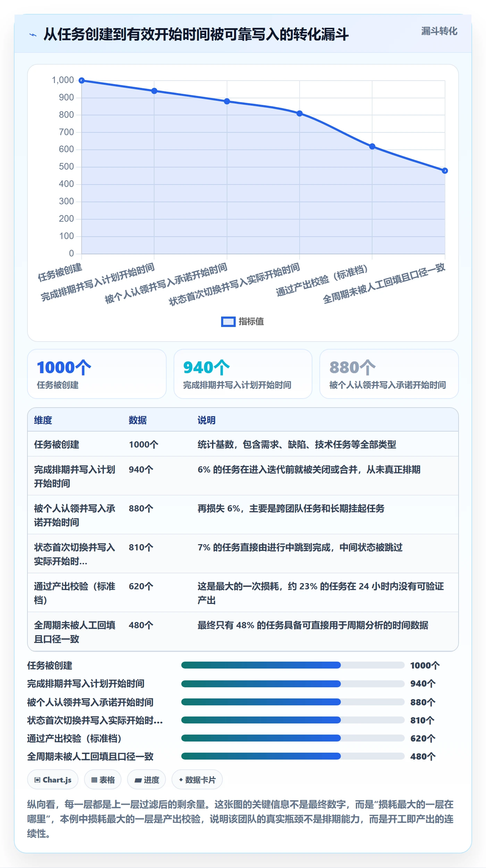Select the chart point for 完成排期并写入计划开始时间
Screen dimensions: 486x868
pyautogui.click(x=154, y=91)
